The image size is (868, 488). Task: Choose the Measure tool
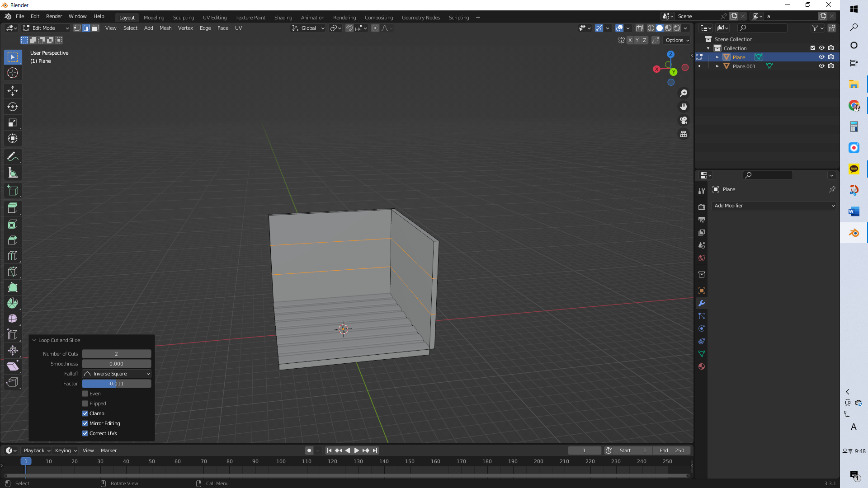pos(13,173)
